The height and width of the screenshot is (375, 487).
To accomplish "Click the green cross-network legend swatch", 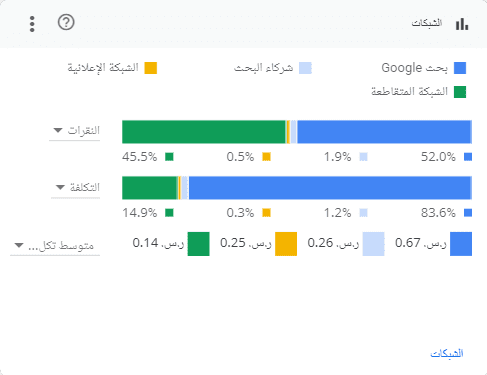I will (x=460, y=92).
